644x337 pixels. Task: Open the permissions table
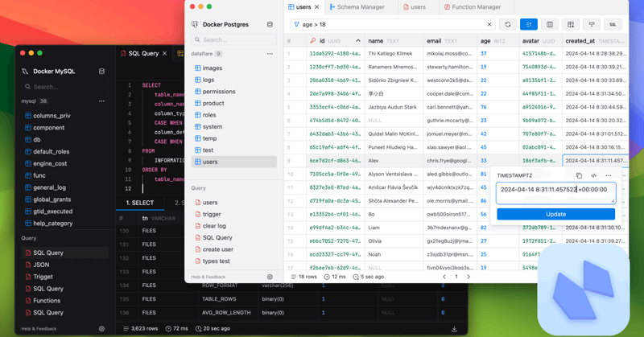coord(233,92)
